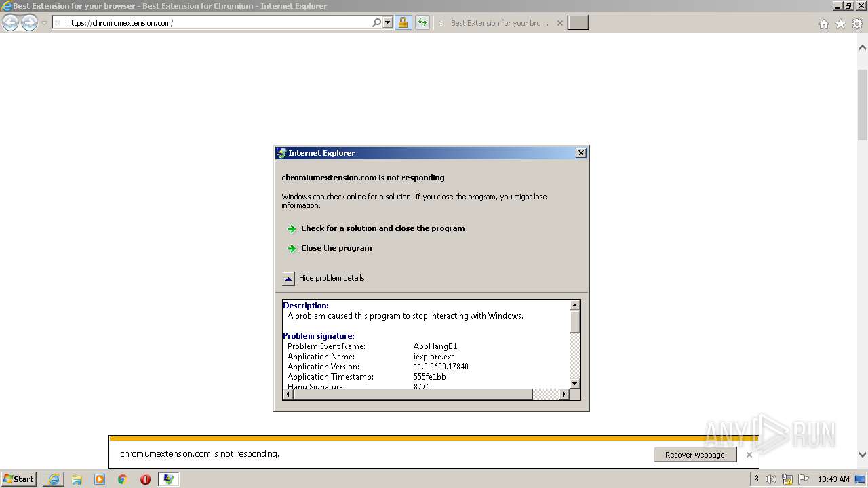Launch Opera from the taskbar
868x488 pixels.
click(x=145, y=479)
